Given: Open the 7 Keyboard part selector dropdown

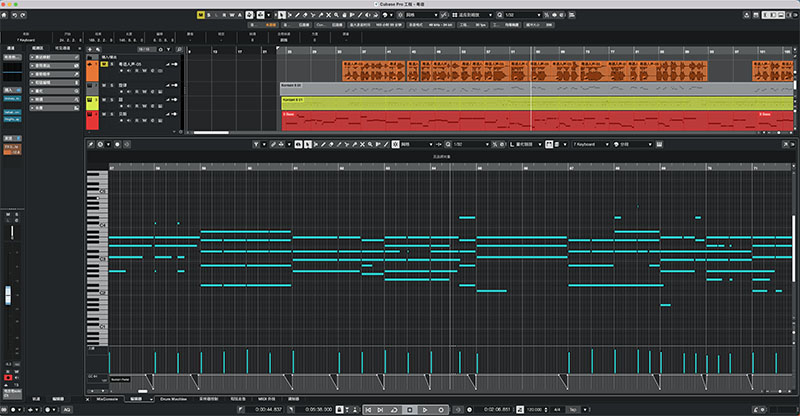Looking at the screenshot, I should [x=591, y=144].
